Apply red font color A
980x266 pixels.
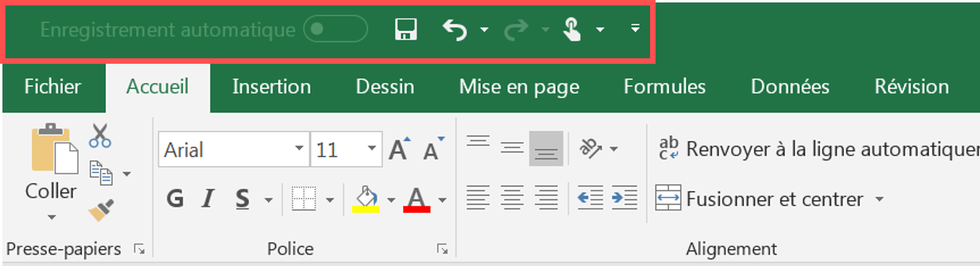[x=417, y=199]
